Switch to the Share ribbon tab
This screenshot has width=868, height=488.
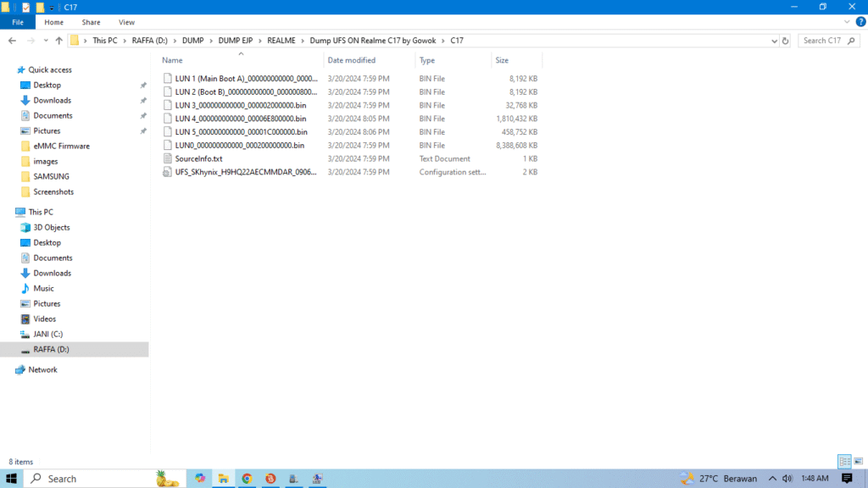coord(91,22)
